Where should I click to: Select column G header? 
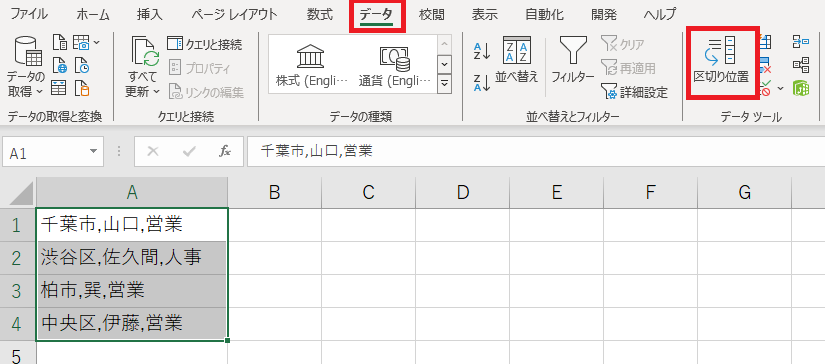(x=744, y=193)
